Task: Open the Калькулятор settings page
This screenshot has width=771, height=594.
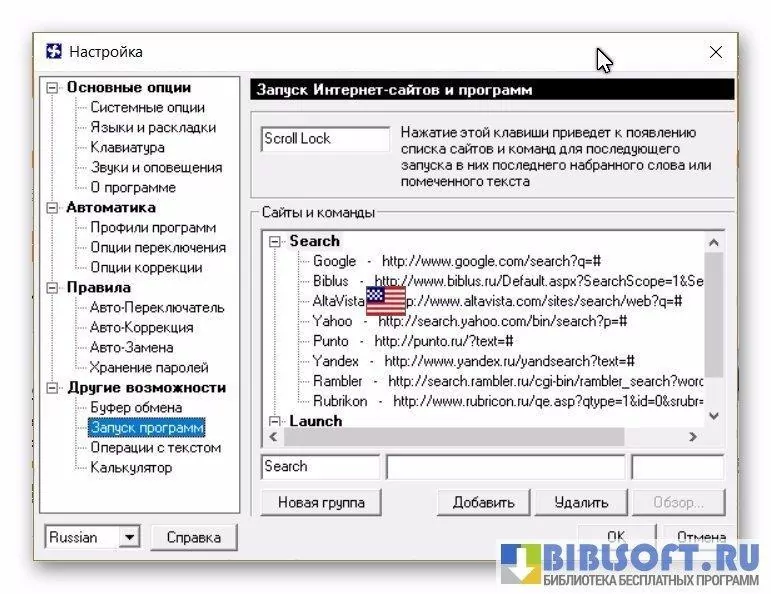Action: click(x=131, y=468)
